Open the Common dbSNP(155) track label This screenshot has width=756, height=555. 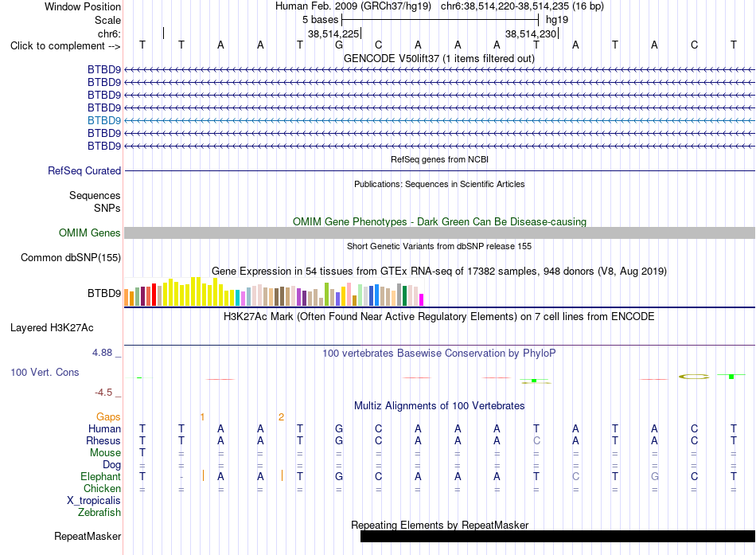point(70,258)
